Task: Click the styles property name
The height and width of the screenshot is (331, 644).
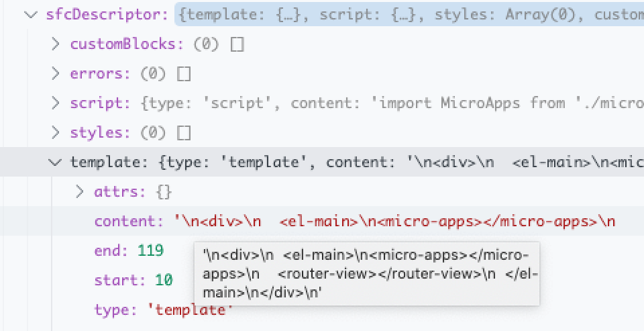Action: 100,133
